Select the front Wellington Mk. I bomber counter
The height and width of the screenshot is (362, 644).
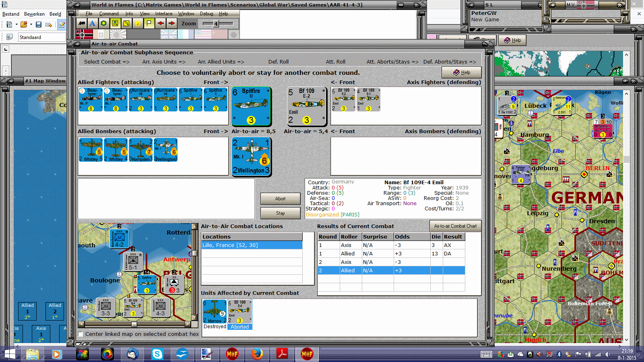(x=251, y=157)
